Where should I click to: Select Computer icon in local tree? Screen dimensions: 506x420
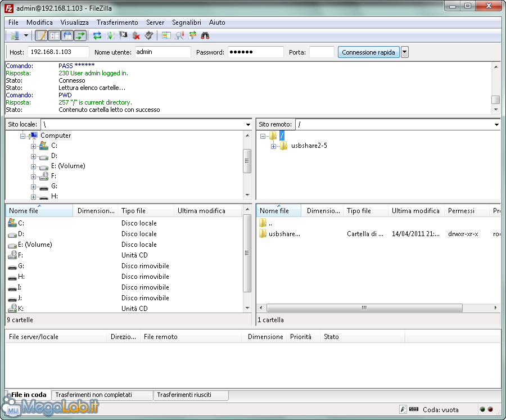coord(34,136)
